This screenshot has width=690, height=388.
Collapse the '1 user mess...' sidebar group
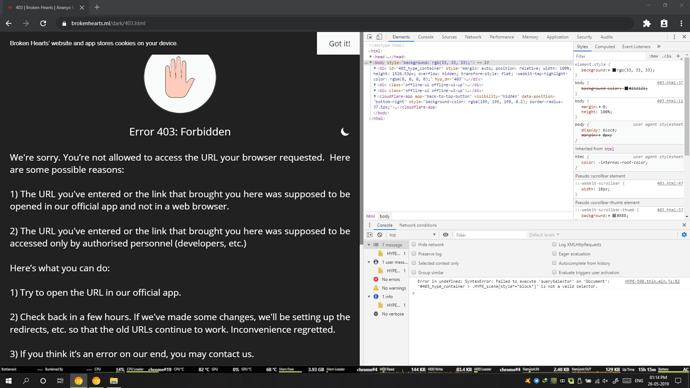(369, 262)
